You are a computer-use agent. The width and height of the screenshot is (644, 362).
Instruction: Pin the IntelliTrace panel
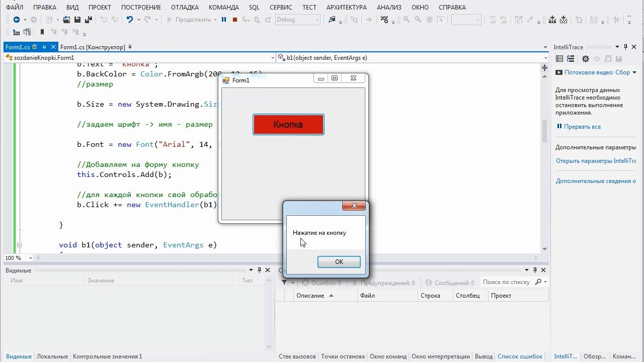pos(625,47)
